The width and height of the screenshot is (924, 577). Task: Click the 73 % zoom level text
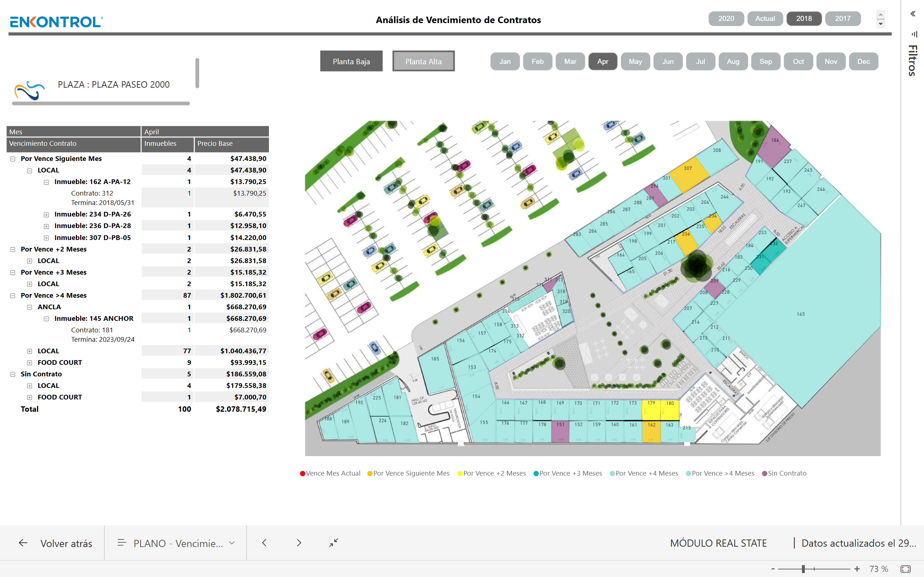click(x=879, y=569)
